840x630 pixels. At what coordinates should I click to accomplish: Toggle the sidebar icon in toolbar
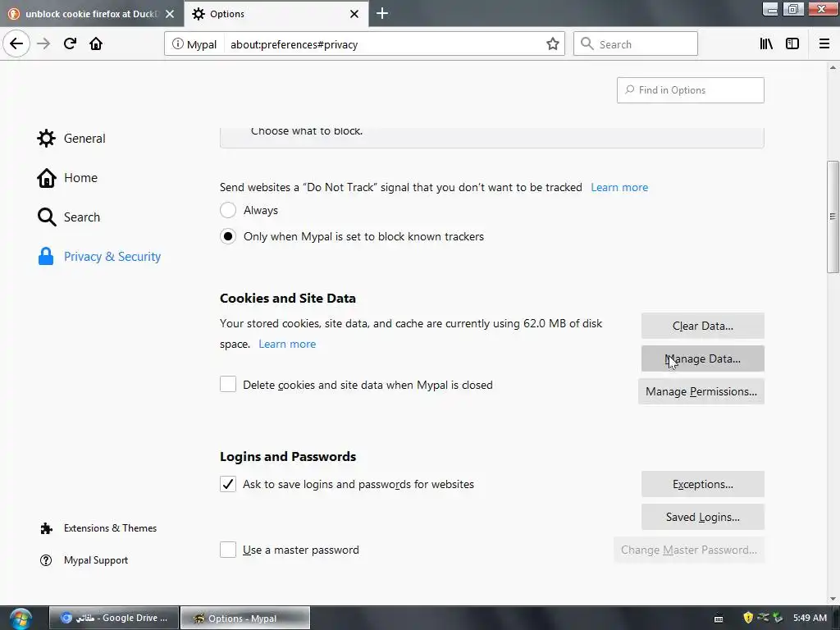pyautogui.click(x=792, y=44)
